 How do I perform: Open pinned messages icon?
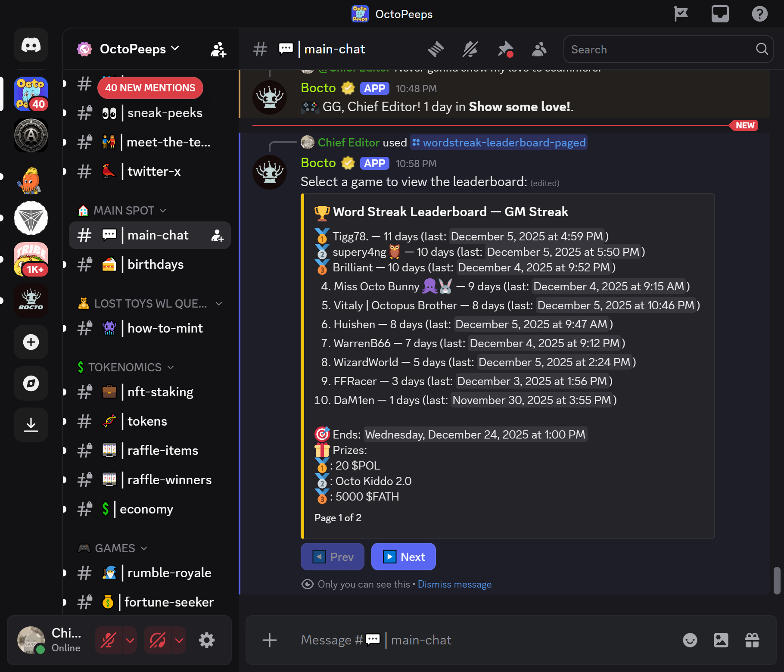point(505,50)
